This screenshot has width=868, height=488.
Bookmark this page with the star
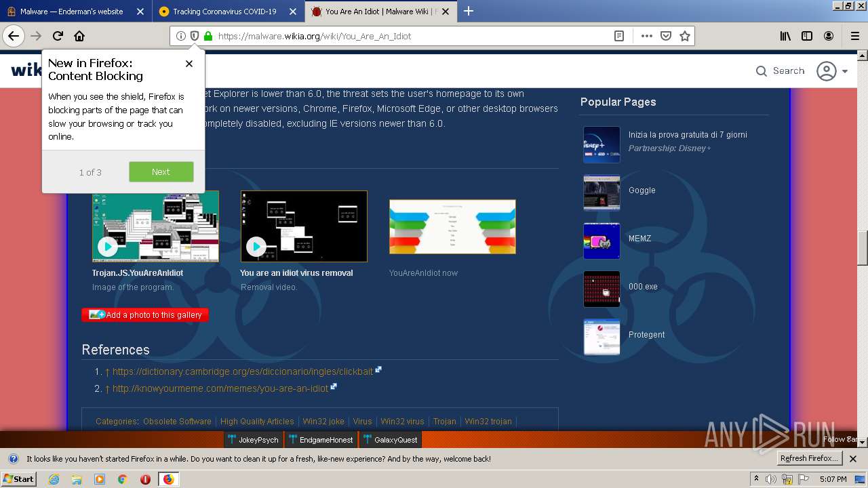point(685,36)
